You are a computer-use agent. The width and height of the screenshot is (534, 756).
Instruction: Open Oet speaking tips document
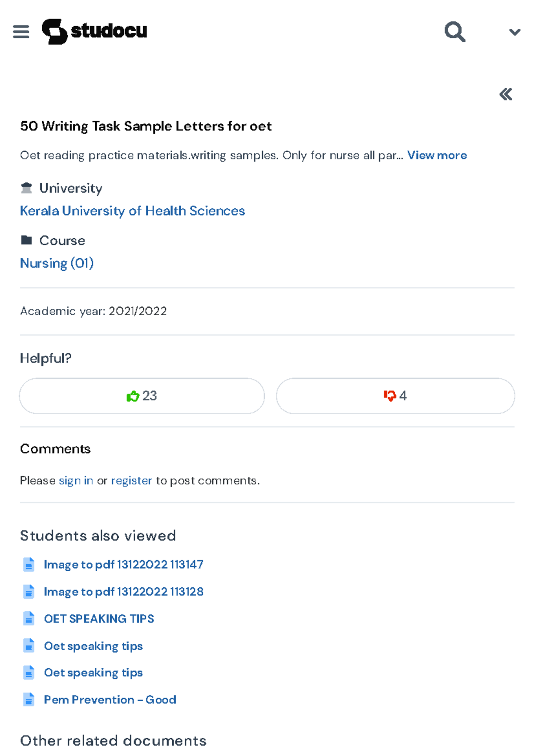point(93,646)
